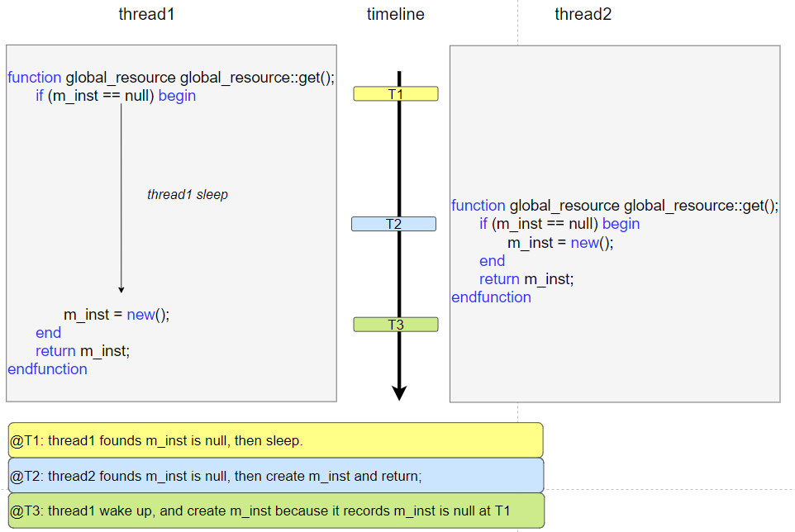Click thread2's 'm_inst = new();' line
The image size is (795, 532).
(560, 243)
